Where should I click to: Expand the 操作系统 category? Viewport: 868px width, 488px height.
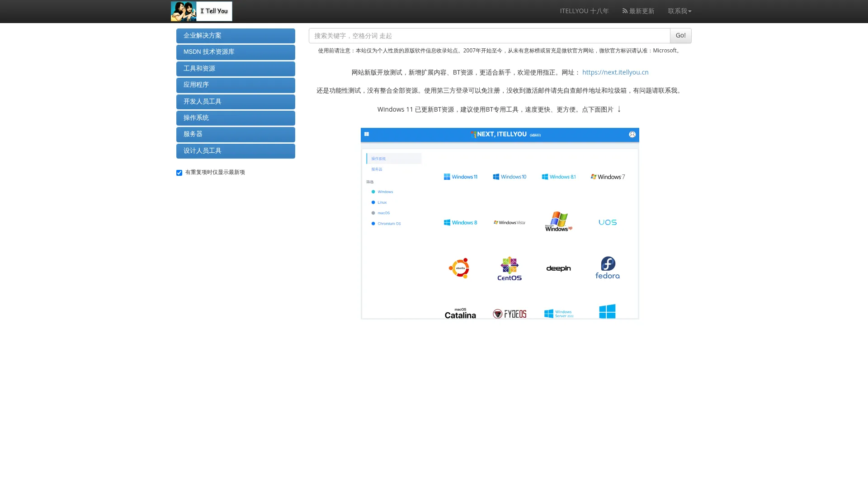[235, 118]
